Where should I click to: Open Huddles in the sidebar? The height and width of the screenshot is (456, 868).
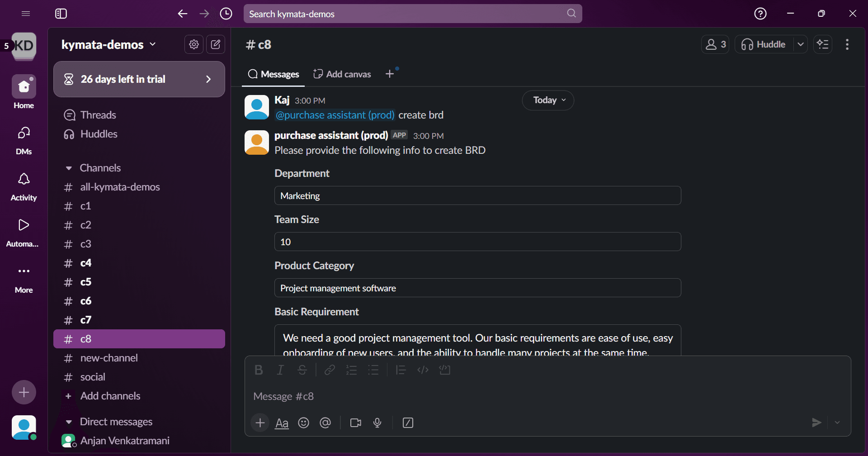click(x=139, y=134)
